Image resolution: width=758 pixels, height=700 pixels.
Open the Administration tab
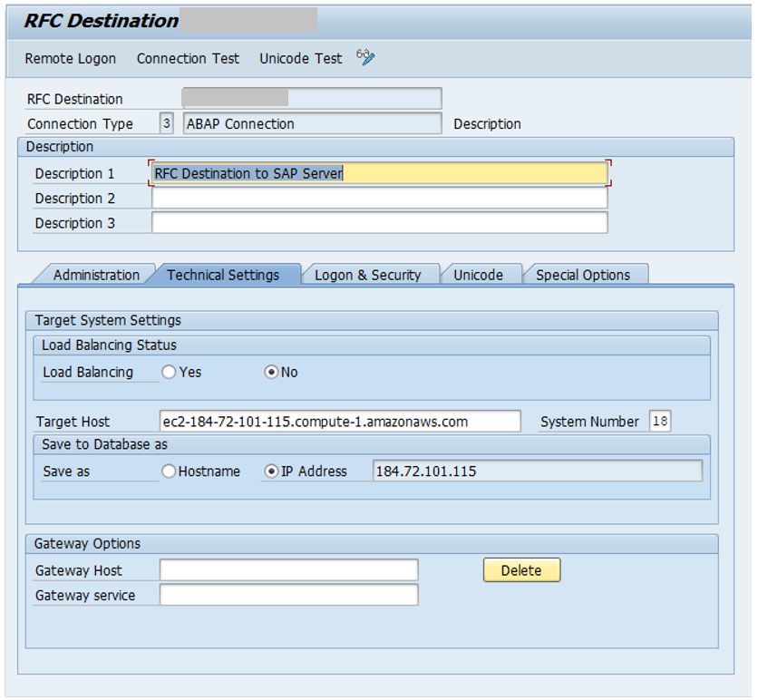[x=95, y=275]
